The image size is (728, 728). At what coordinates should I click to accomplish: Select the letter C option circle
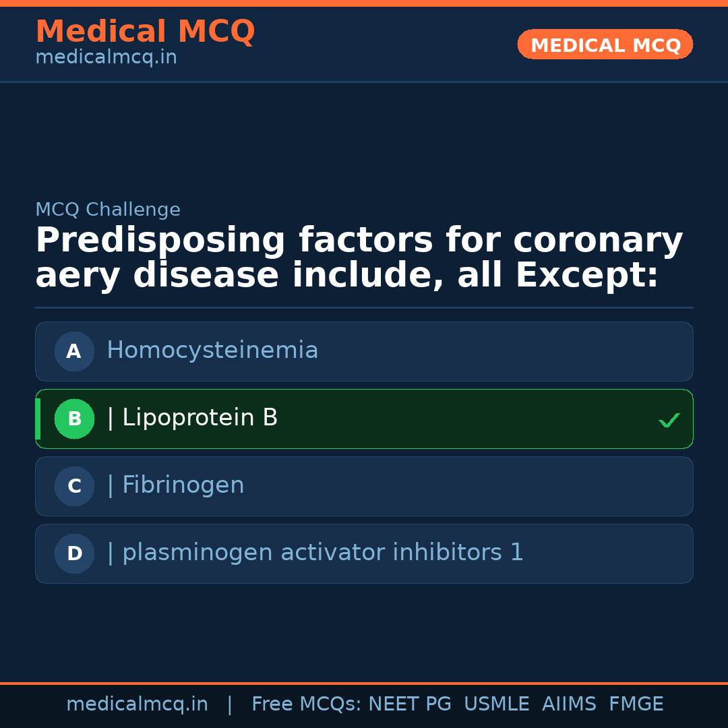coord(74,486)
